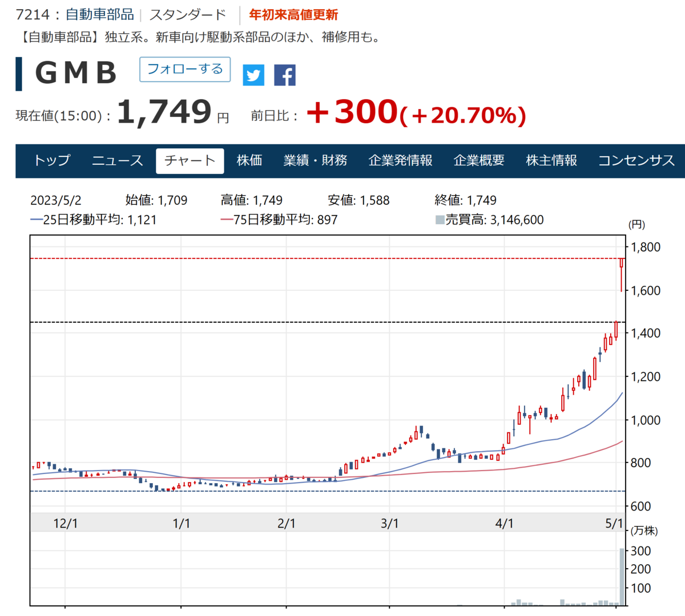Click the 4/1 date axis label
The image size is (685, 616).
coord(505,523)
